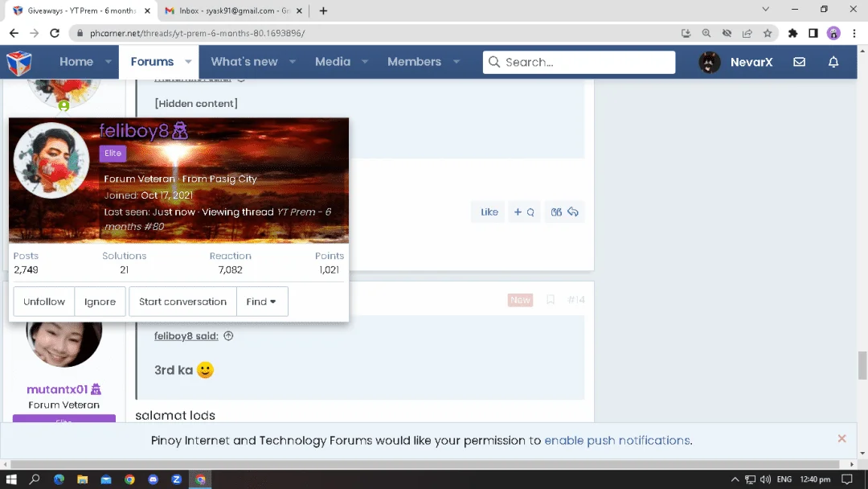Open Windows Start menu

pos(11,479)
